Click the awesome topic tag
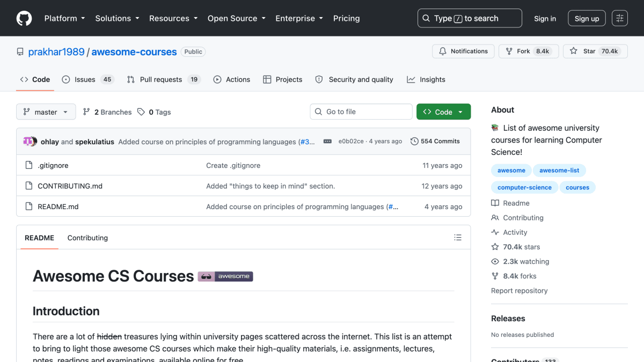This screenshot has width=644, height=362. click(x=511, y=171)
